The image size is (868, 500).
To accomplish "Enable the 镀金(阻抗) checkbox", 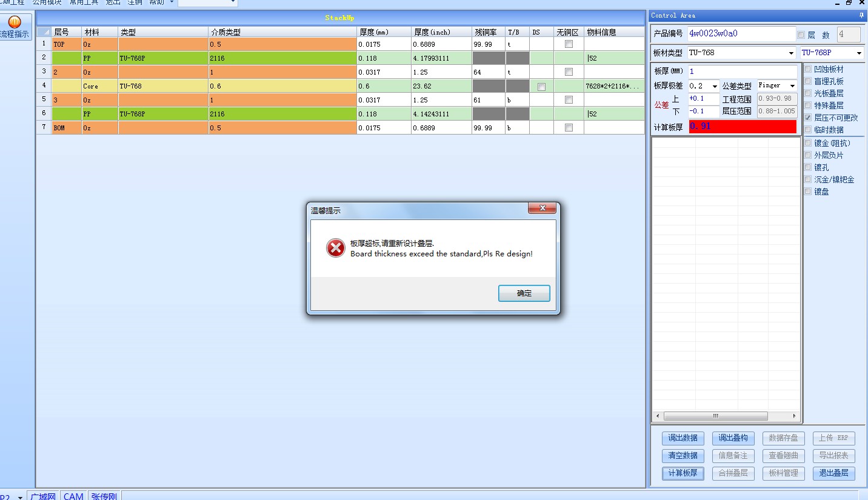I will click(x=808, y=143).
